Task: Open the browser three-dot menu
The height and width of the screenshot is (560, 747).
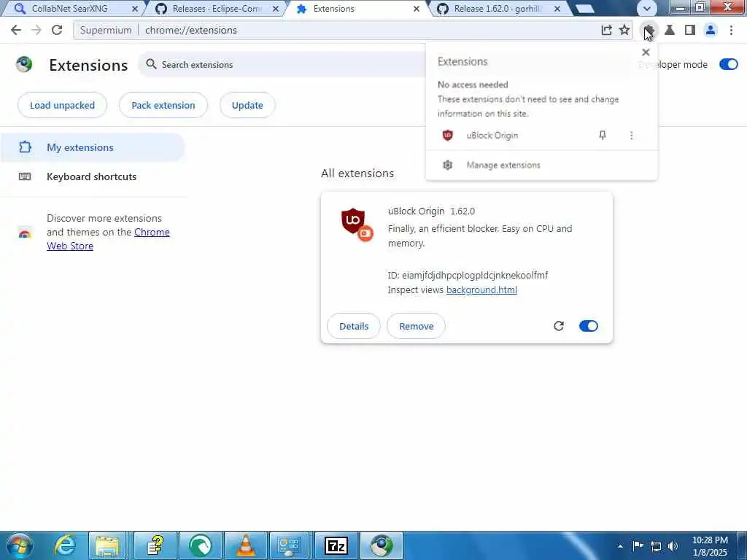Action: tap(731, 30)
